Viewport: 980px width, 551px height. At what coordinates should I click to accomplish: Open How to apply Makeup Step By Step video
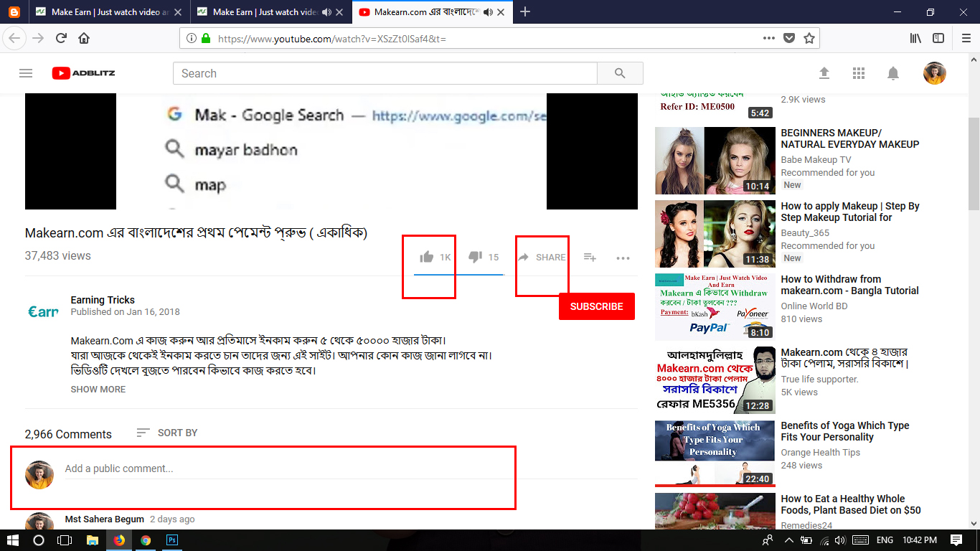850,212
